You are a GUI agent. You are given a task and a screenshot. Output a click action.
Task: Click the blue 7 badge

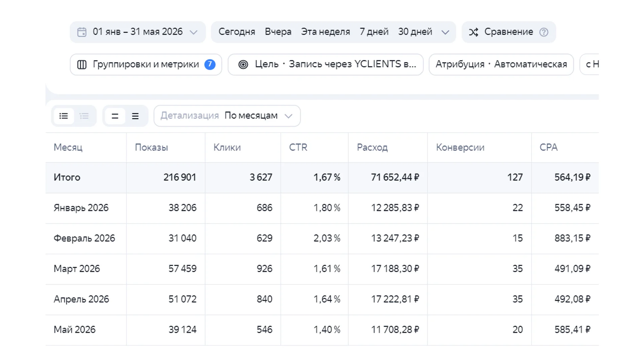pyautogui.click(x=210, y=64)
